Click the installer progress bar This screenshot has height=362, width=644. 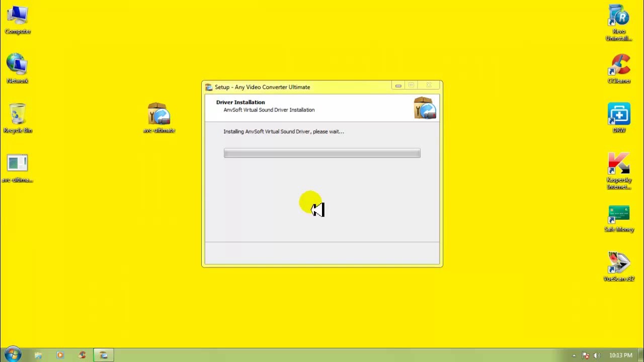[322, 153]
